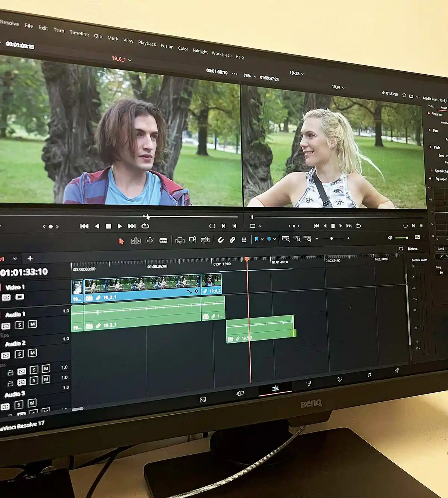448x498 pixels.
Task: Click the Detail Zoom magnifier icon
Action: point(286,239)
